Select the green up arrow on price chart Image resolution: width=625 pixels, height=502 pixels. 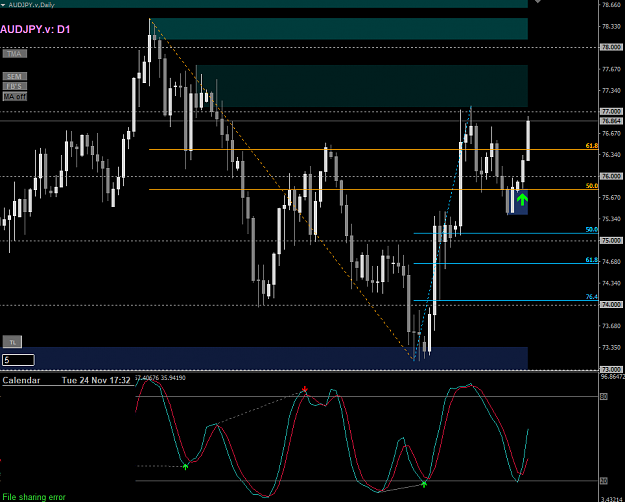click(522, 199)
